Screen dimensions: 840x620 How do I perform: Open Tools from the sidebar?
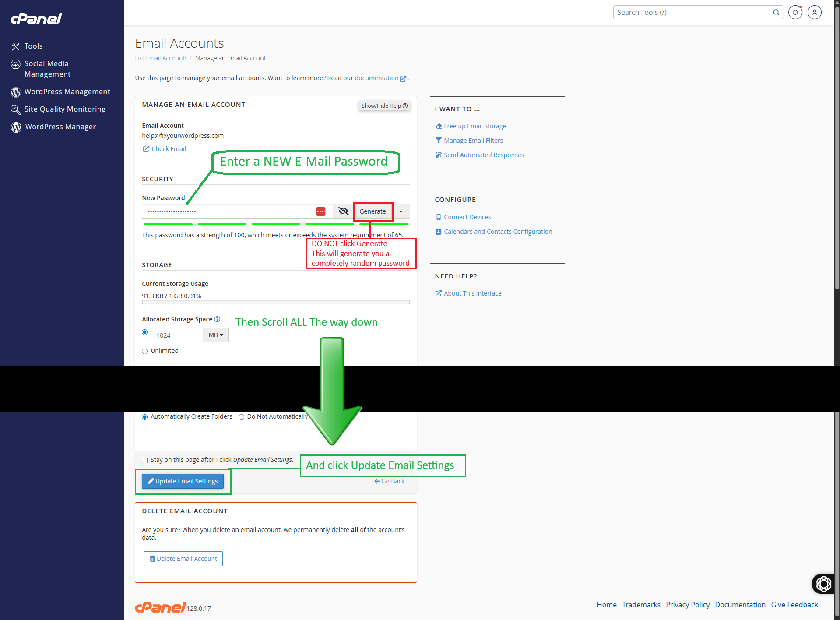[33, 46]
